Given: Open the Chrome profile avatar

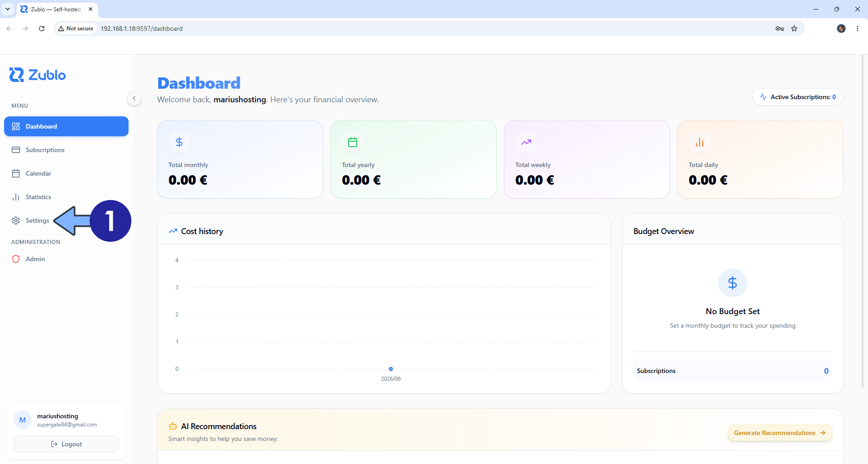Looking at the screenshot, I should (841, 29).
